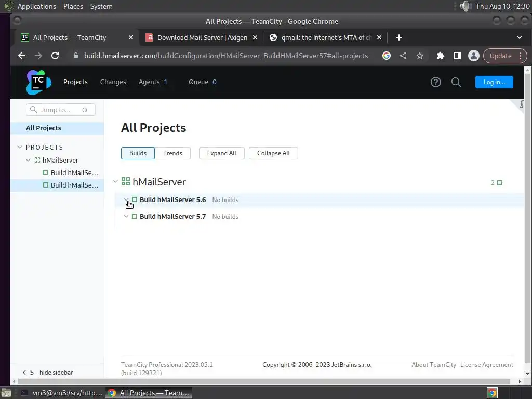Open the Agents page
This screenshot has height=399, width=532.
[153, 82]
